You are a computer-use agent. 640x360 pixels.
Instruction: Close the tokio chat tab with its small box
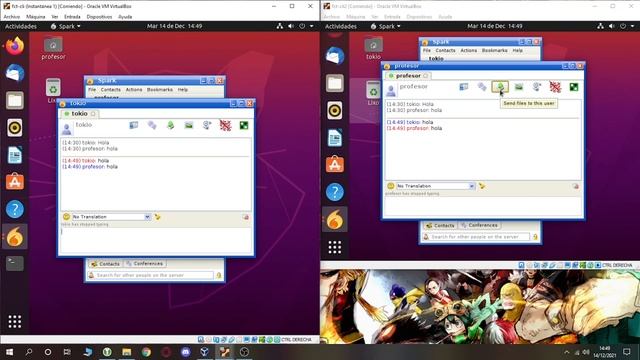93,113
